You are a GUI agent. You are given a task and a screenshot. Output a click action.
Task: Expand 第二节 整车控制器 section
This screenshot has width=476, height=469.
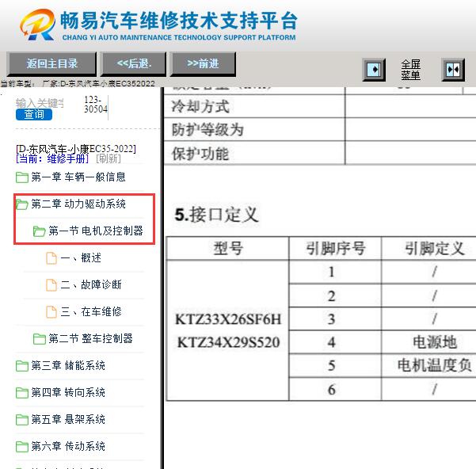tap(90, 338)
